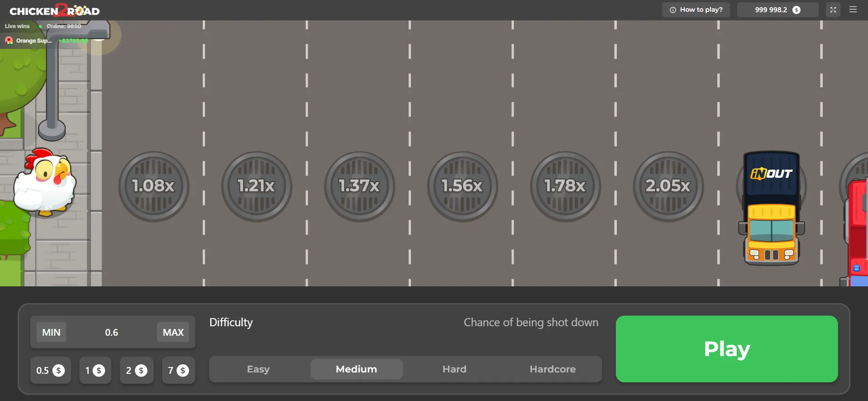
Task: Open the hamburger menu
Action: coord(853,10)
